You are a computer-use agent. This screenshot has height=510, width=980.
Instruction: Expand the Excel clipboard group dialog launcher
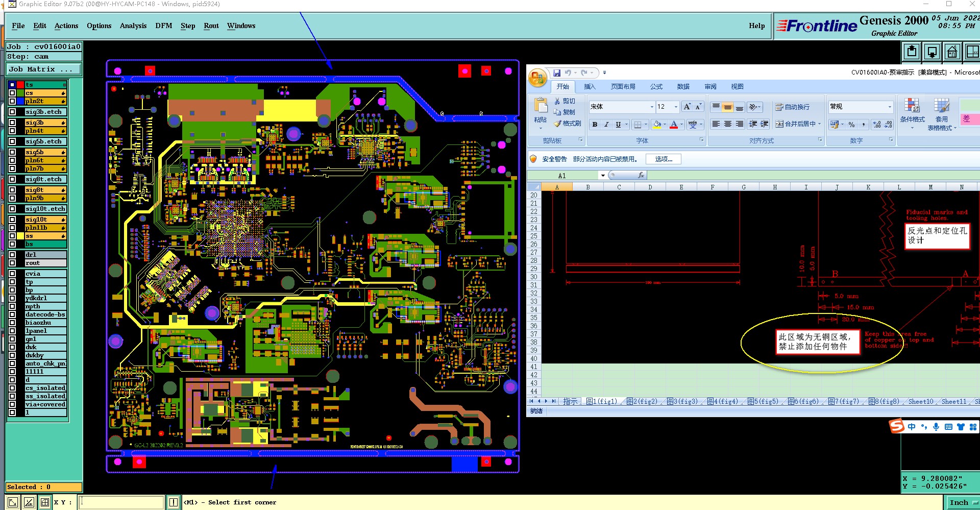(x=580, y=140)
